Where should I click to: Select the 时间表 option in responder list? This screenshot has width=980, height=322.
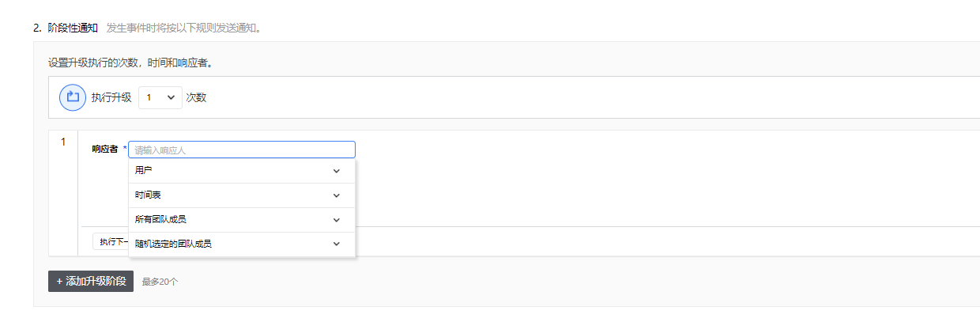coord(148,195)
